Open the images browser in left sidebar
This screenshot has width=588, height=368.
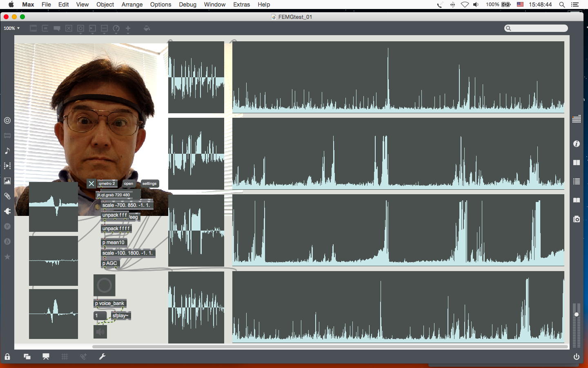coord(7,181)
